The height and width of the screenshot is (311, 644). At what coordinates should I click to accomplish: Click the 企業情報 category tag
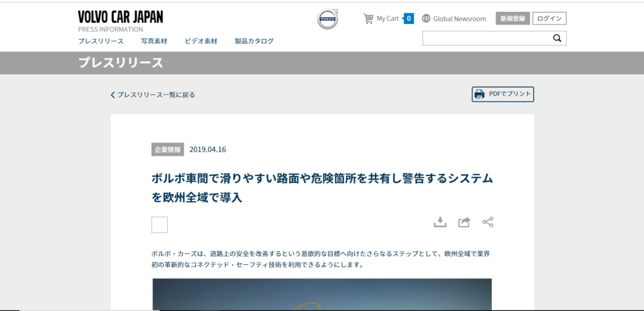[167, 150]
